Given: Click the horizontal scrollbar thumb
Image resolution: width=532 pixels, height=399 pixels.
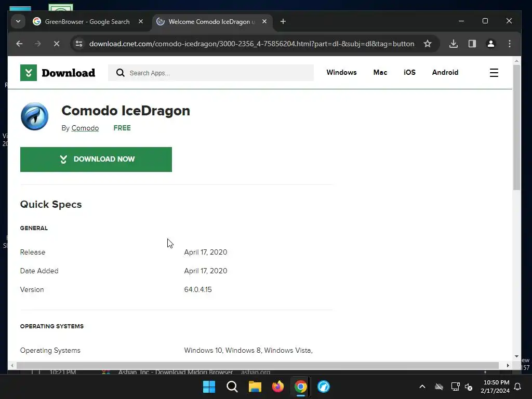Looking at the screenshot, I should pyautogui.click(x=258, y=365).
